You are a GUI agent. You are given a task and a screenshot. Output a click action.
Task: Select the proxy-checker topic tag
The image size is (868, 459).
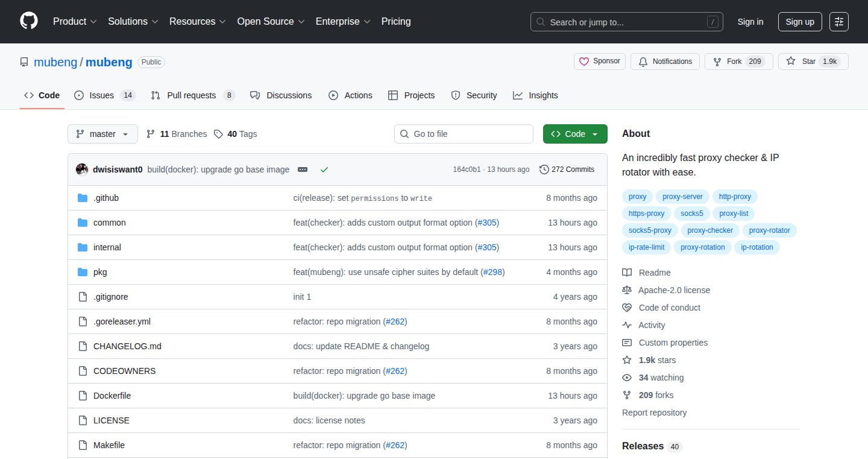(x=710, y=230)
